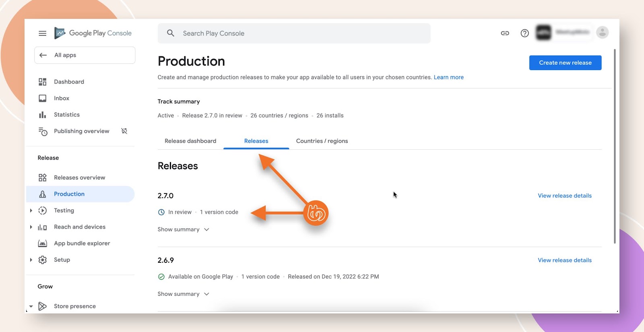This screenshot has width=644, height=332.
Task: Click the All apps button
Action: click(x=85, y=55)
